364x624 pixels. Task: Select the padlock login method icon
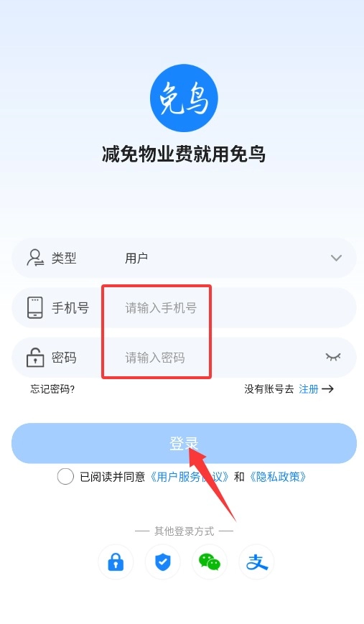pos(116,562)
